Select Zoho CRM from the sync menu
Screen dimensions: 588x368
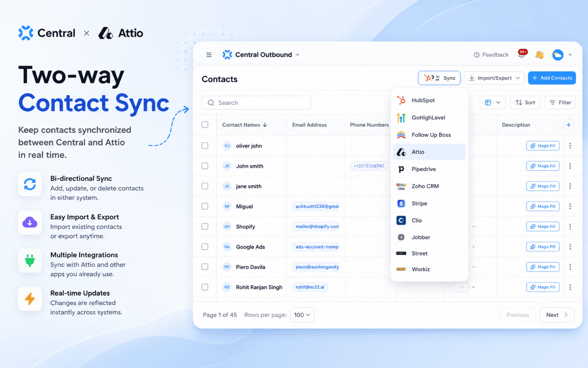pos(429,186)
